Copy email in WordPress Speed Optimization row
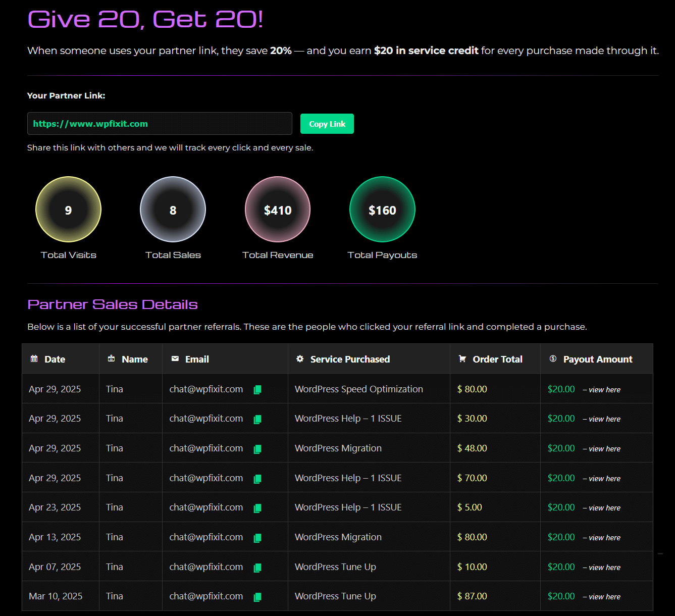This screenshot has height=616, width=675. coord(257,390)
